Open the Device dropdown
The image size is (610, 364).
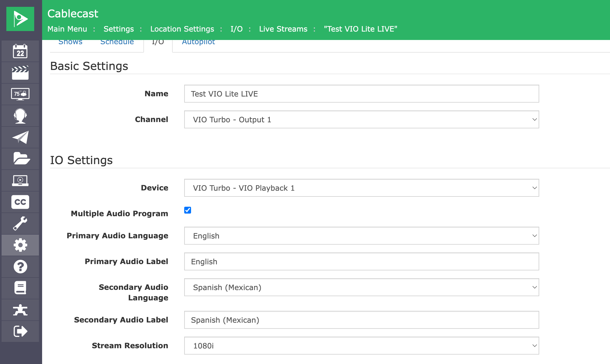click(362, 188)
